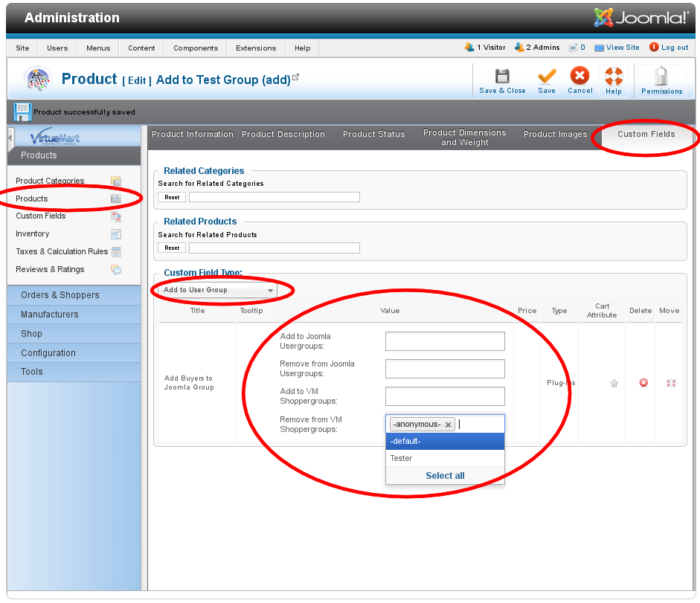Remove the -anonymous- shoppergroup tag

(449, 425)
